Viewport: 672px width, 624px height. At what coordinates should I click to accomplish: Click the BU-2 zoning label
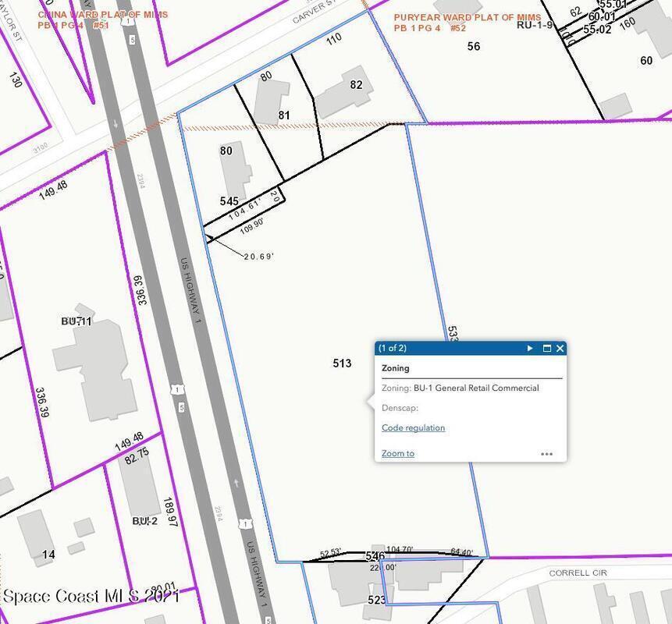(144, 521)
